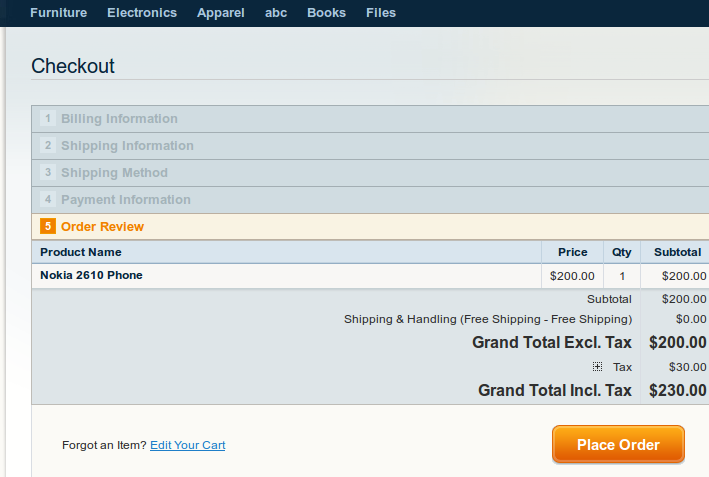Open the Electronics category menu
Viewport: 709px width, 477px height.
[142, 13]
